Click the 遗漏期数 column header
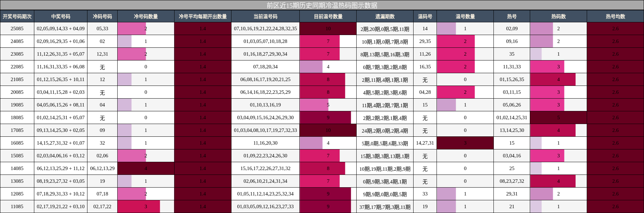Image resolution: width=644 pixels, height=213 pixels. point(385,16)
